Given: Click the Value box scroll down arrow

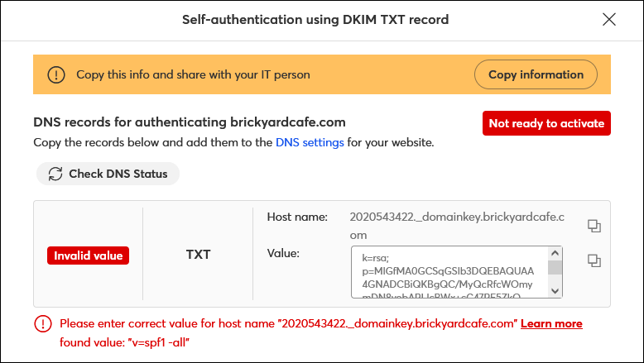Looking at the screenshot, I should click(555, 291).
